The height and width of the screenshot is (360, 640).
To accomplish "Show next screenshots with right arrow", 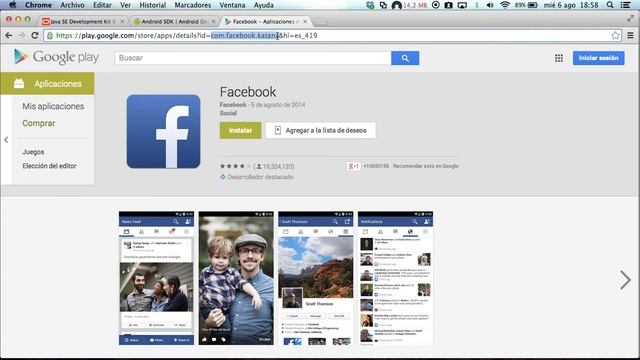I will pos(625,280).
